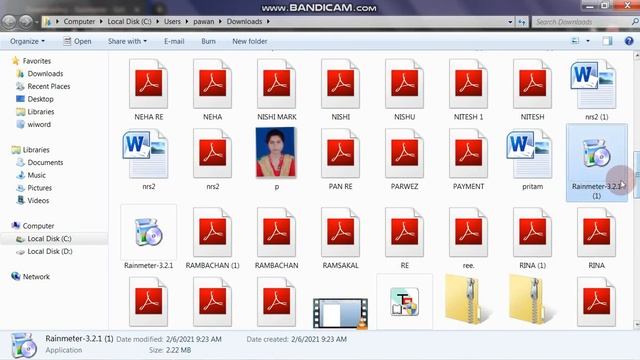This screenshot has width=640, height=360.
Task: Open the address bar history dropdown
Action: coord(510,22)
